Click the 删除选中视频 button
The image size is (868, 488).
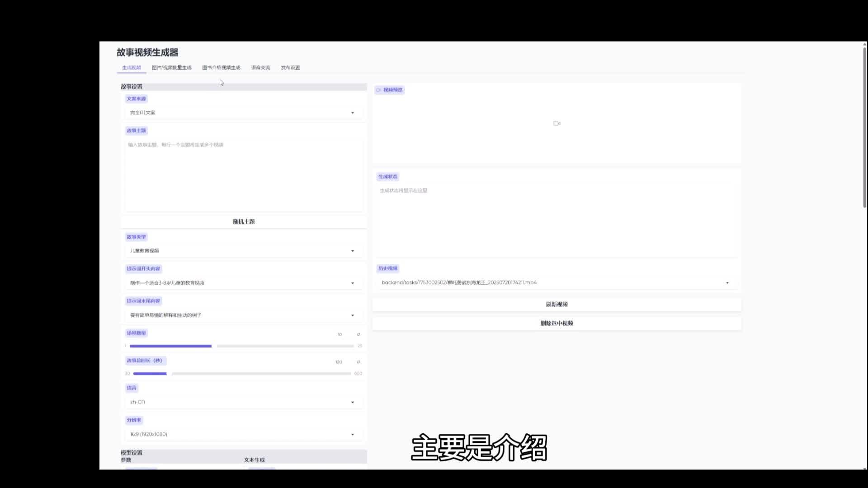pos(557,324)
